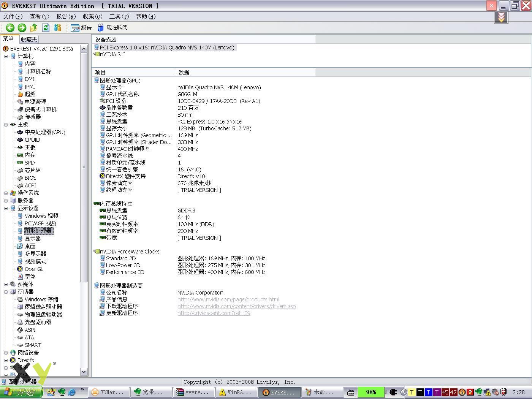Select the SPD tree item
This screenshot has height=399, width=532.
click(30, 163)
